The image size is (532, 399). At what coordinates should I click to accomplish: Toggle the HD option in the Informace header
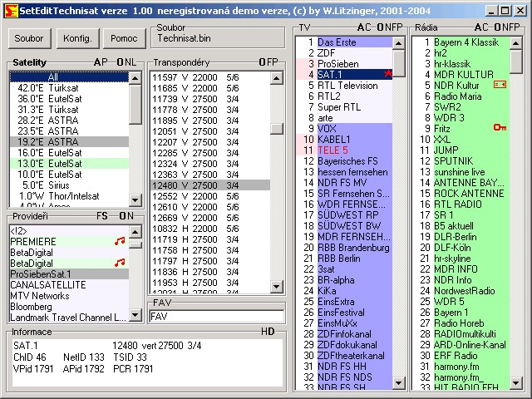coord(268,332)
